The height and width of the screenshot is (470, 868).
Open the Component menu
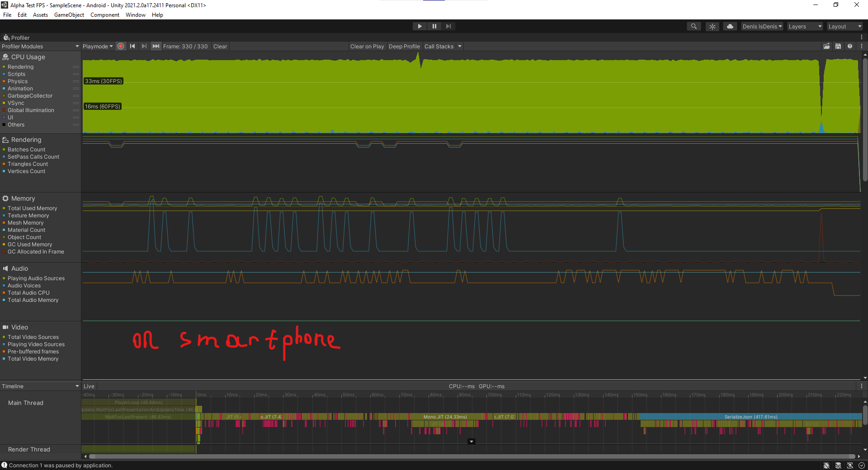(105, 15)
